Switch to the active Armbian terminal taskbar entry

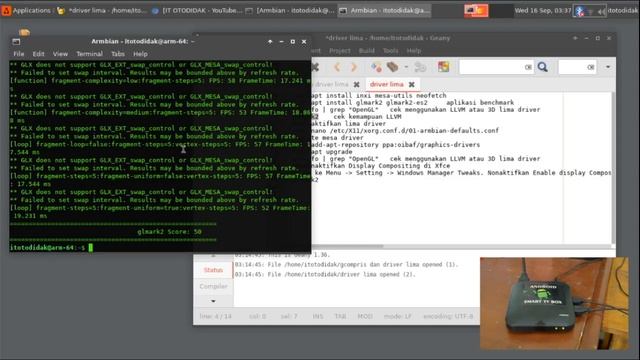384,11
